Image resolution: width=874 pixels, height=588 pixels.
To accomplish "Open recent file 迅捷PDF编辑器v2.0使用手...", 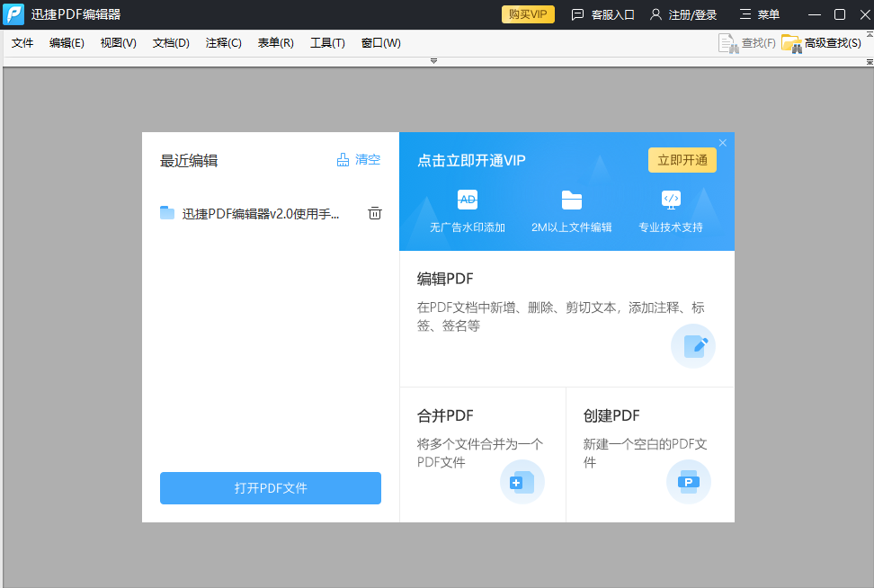I will coord(260,213).
